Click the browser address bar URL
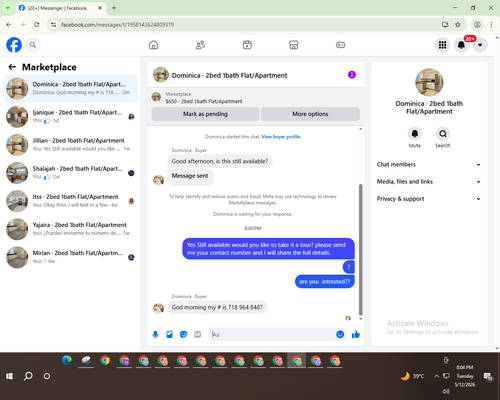The width and height of the screenshot is (500, 400). (117, 25)
